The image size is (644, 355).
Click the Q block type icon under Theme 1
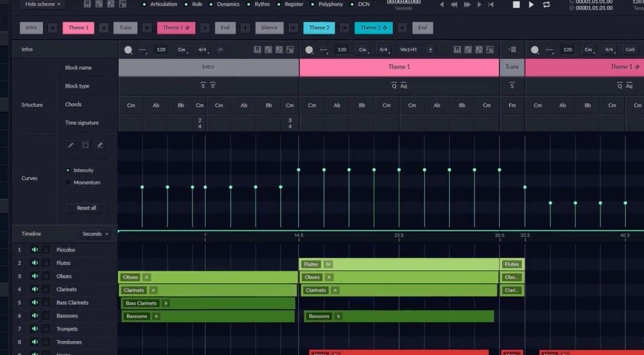coord(394,86)
